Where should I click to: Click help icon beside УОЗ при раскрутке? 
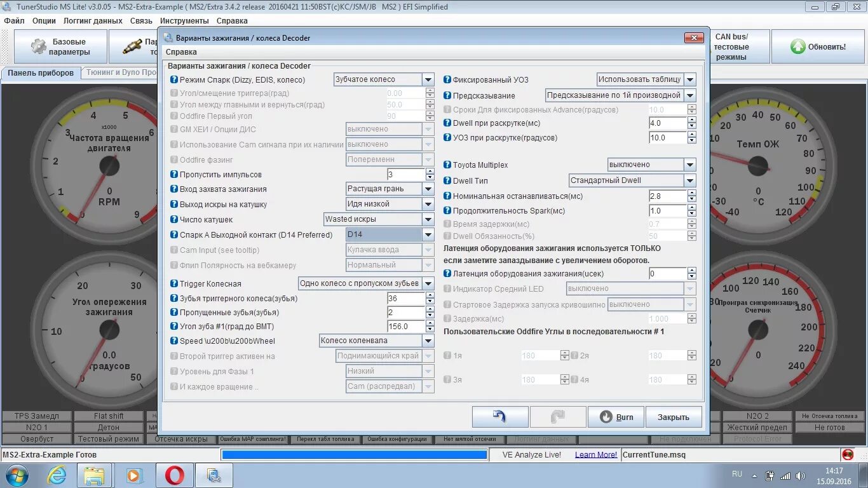(447, 138)
